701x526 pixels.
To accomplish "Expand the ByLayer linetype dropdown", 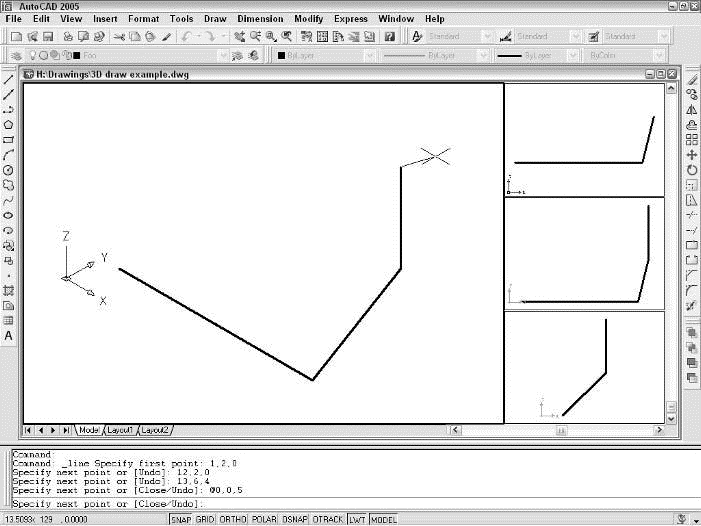I will point(435,56).
